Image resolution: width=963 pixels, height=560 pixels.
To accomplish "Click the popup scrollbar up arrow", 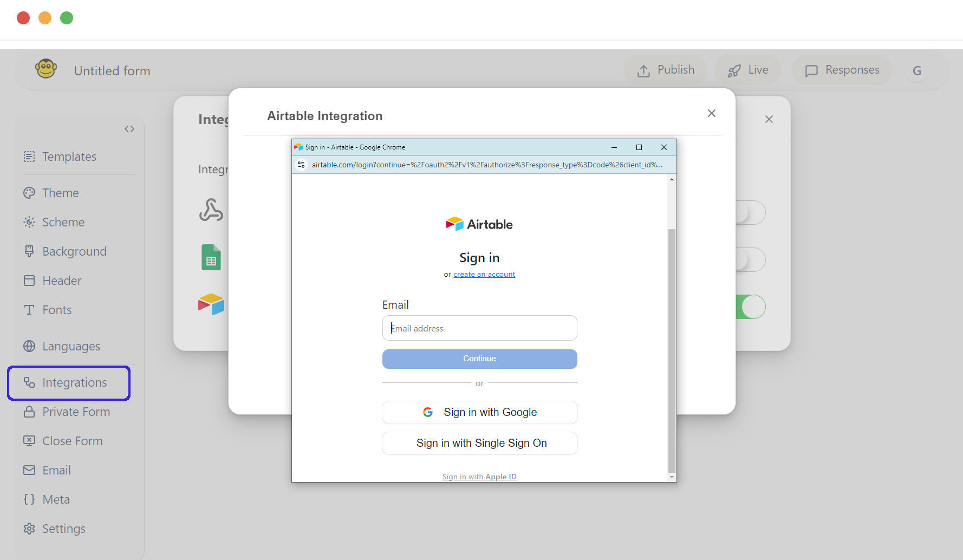I will pos(672,179).
